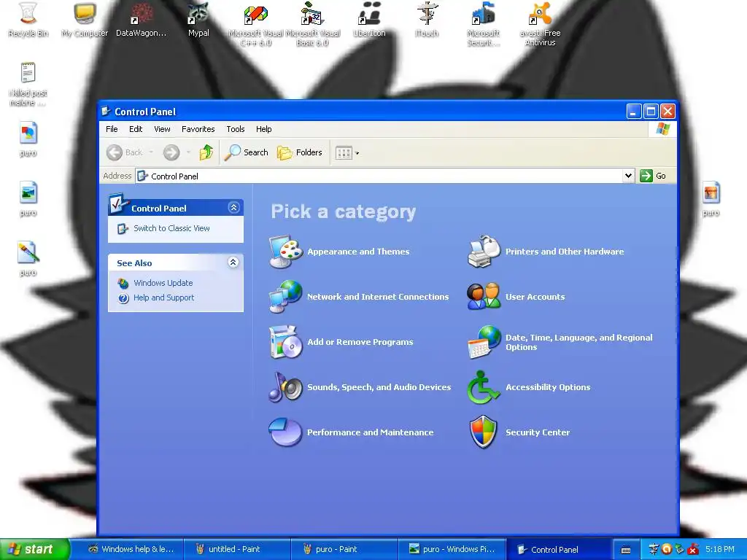Click the Accessibility Options text link
Screen dimensions: 747x560
point(548,387)
